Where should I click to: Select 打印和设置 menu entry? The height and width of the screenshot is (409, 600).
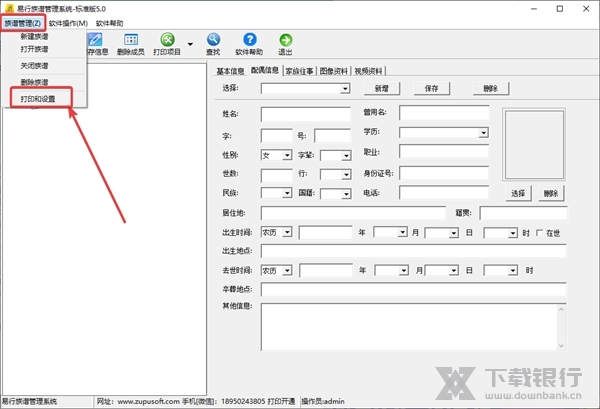click(x=38, y=99)
